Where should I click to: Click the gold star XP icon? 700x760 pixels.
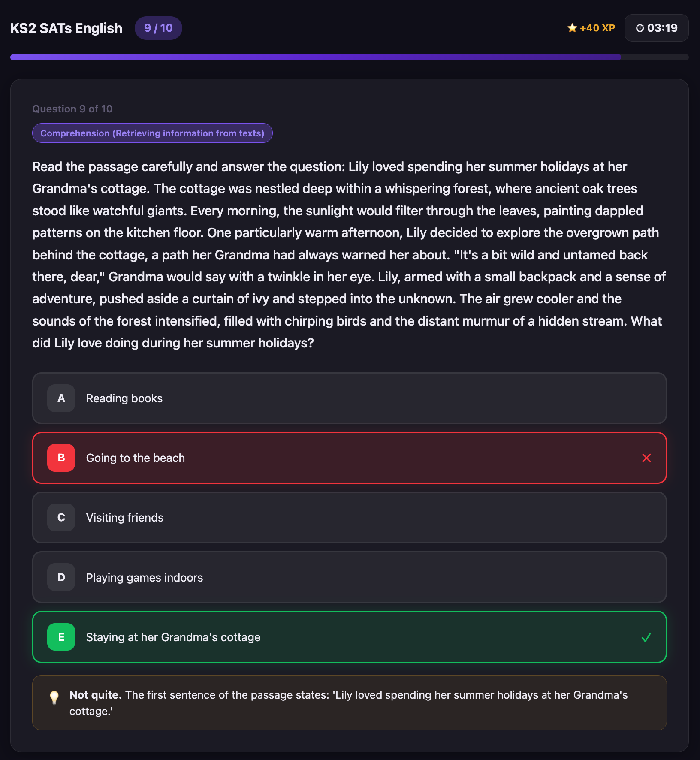point(572,28)
